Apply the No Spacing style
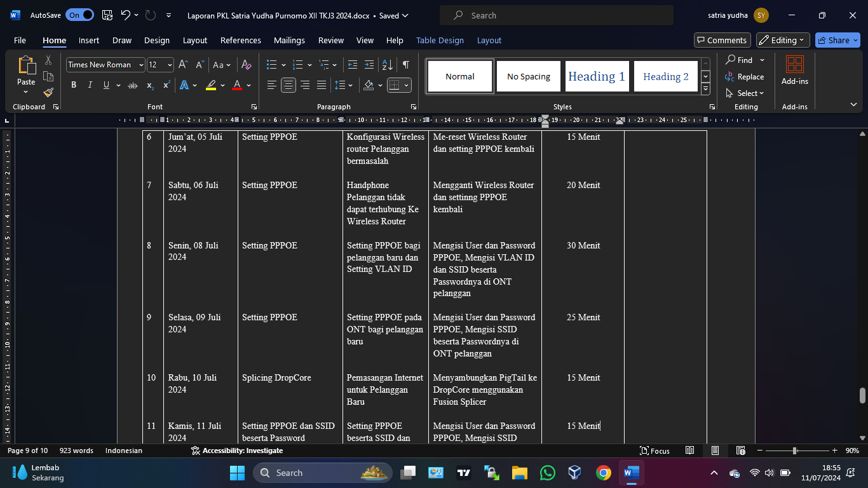This screenshot has height=488, width=868. click(x=529, y=76)
